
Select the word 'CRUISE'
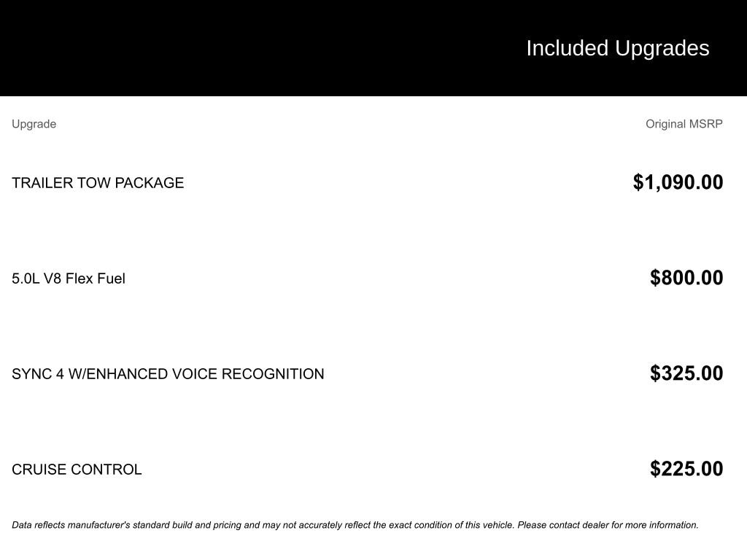click(37, 470)
